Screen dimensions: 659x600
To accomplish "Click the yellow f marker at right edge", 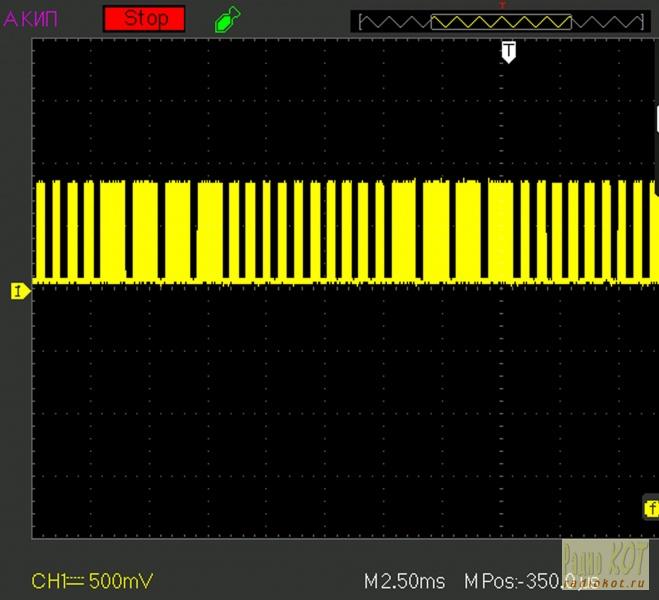I will click(650, 509).
